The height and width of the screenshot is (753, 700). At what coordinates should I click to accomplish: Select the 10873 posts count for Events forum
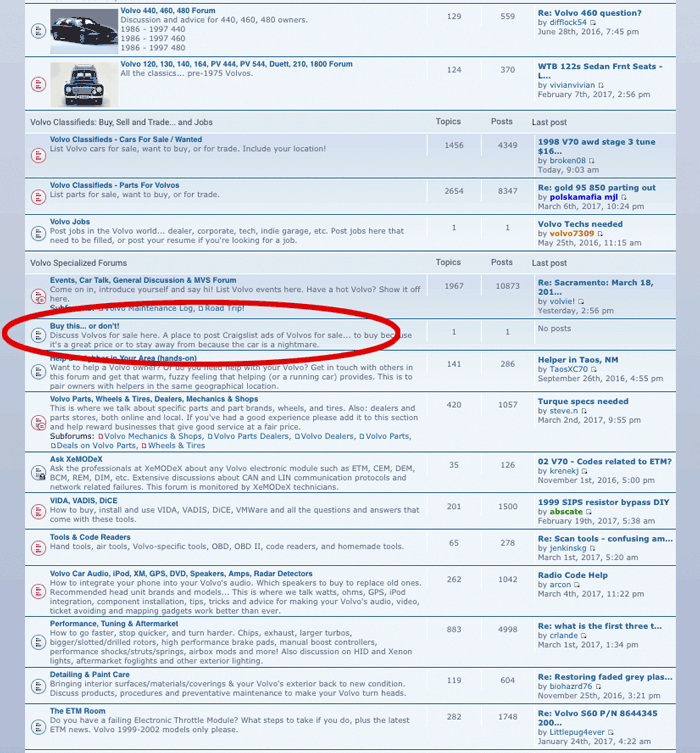pos(507,286)
